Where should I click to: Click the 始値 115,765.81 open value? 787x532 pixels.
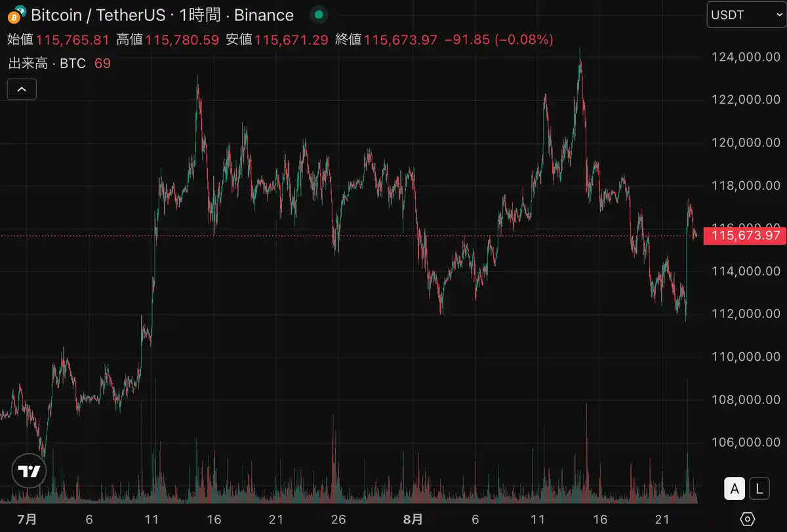(58, 39)
